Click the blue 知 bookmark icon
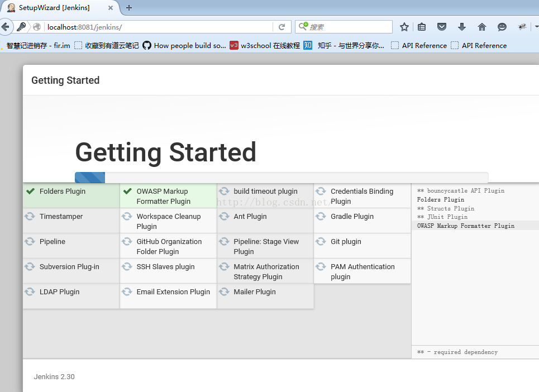 308,45
